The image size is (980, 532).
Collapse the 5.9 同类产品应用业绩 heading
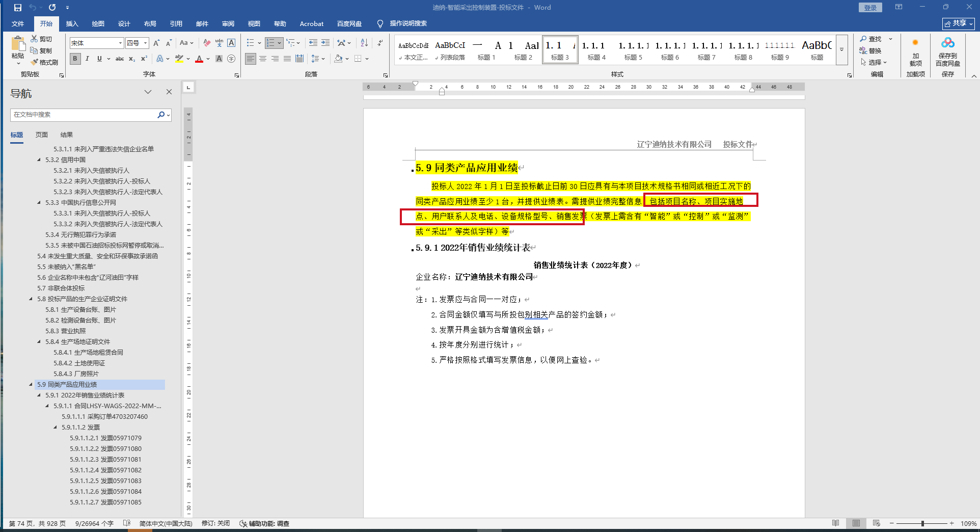pyautogui.click(x=31, y=384)
